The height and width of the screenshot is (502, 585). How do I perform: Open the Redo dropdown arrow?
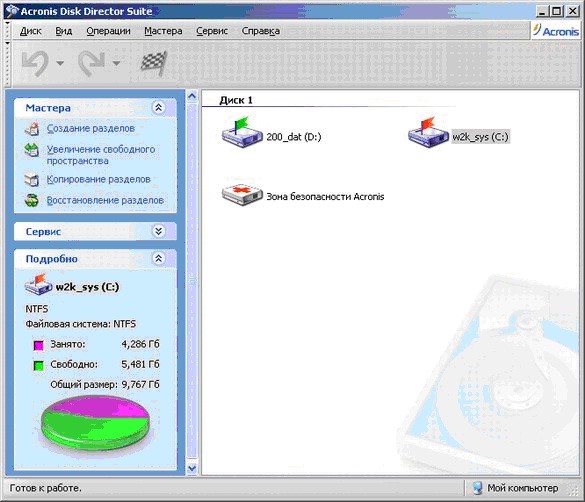(x=116, y=63)
